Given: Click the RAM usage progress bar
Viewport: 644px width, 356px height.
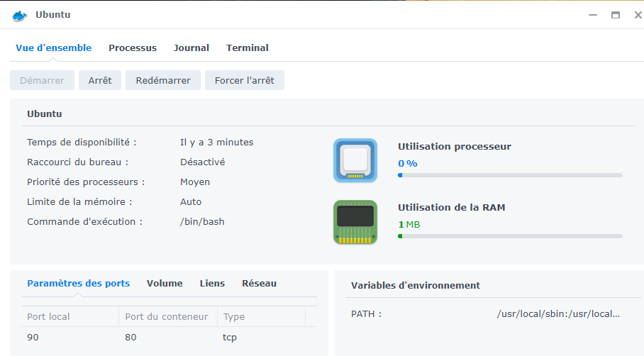Looking at the screenshot, I should (510, 236).
